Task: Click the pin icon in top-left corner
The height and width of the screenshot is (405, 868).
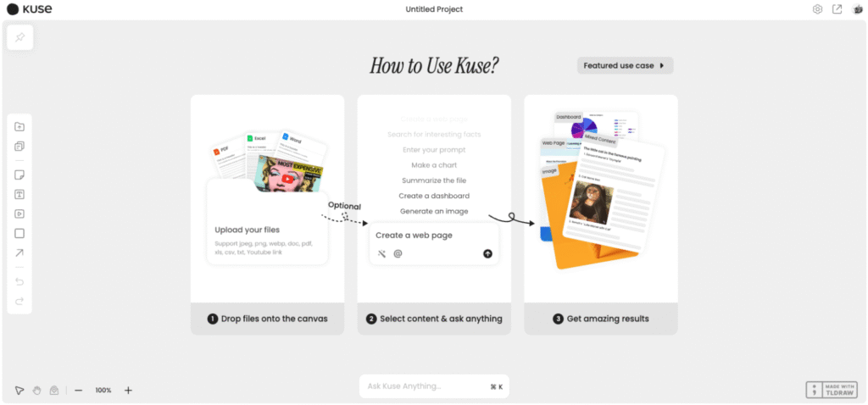Action: pos(19,37)
